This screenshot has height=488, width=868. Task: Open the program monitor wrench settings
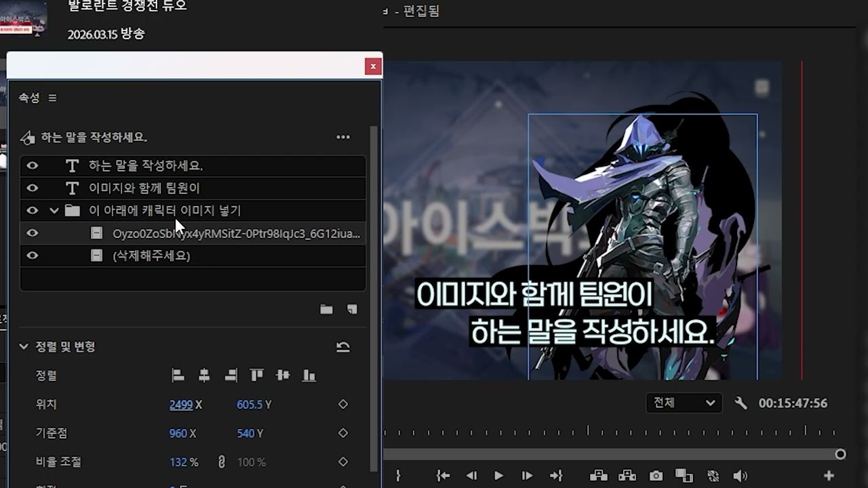(x=741, y=403)
